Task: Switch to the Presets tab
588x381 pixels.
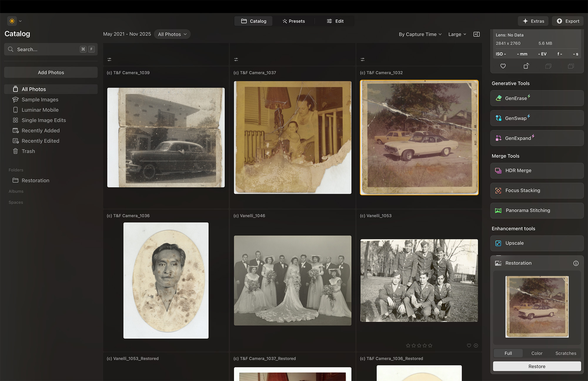Action: pos(293,21)
